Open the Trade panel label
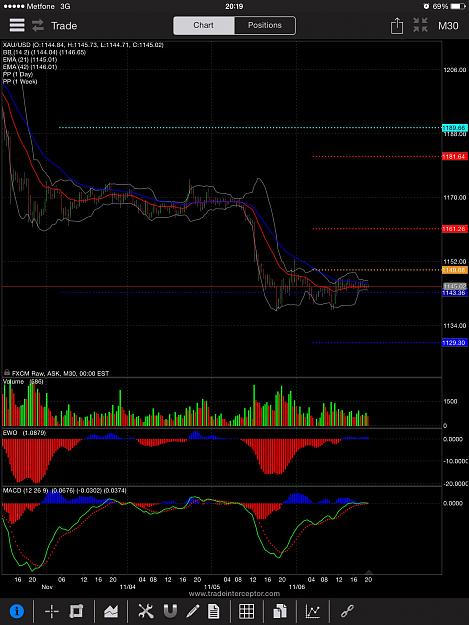The image size is (469, 625). [64, 26]
